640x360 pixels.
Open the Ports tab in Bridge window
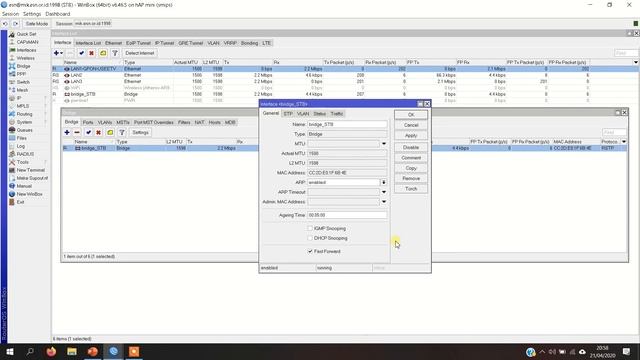(x=88, y=122)
